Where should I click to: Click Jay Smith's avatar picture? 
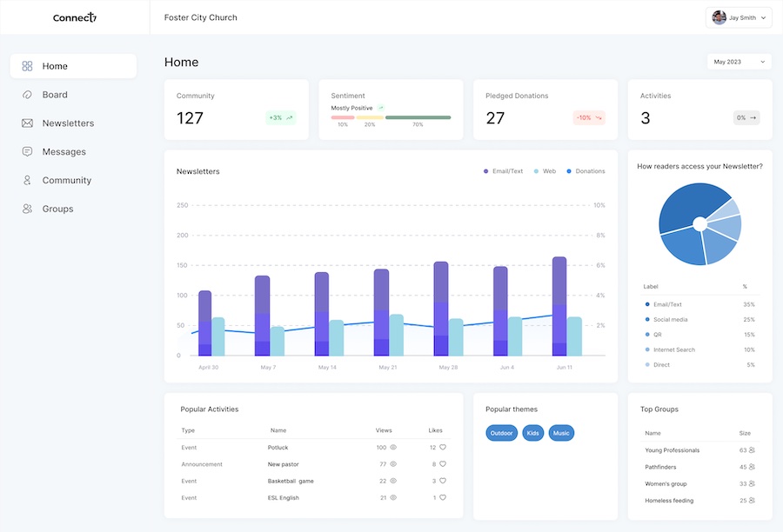coord(719,17)
